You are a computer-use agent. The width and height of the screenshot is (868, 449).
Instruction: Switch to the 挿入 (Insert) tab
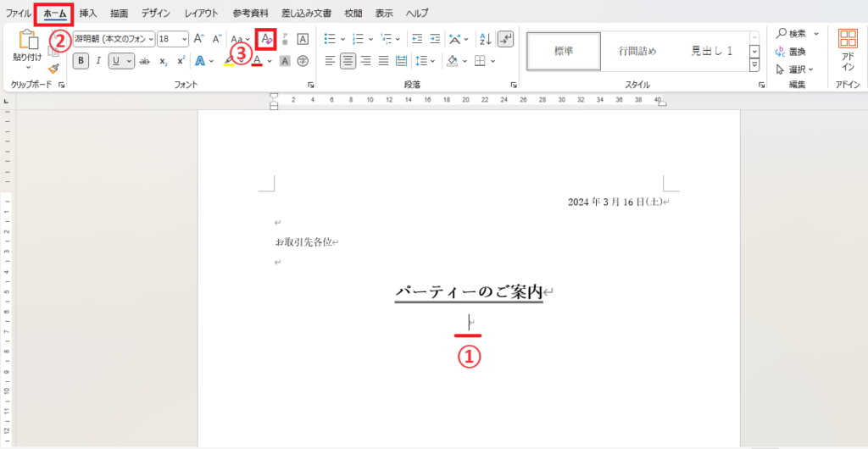tap(88, 12)
